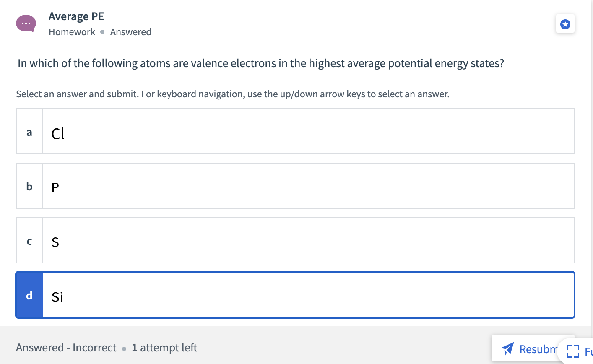
Task: Click the 1 attempt left text
Action: point(164,348)
